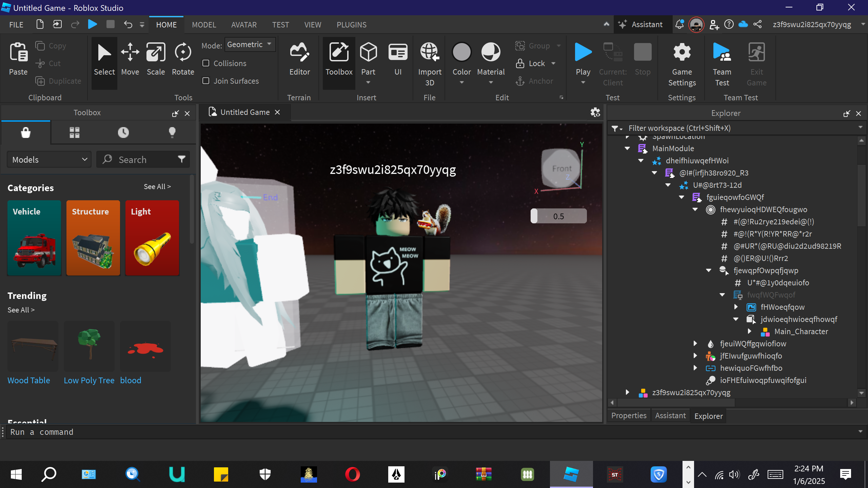Enable the Collisions checkbox

(x=206, y=63)
